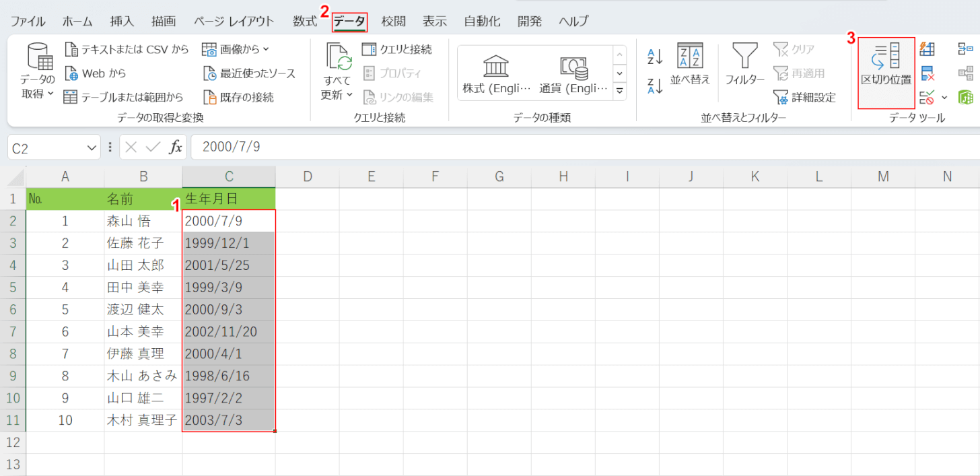Screen dimensions: 980x476
Task: Click テキストまたは CSV から button
Action: click(127, 49)
